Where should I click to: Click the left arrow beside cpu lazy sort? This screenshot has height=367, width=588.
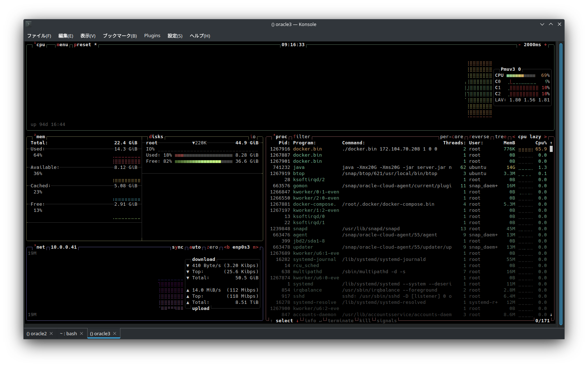[514, 137]
